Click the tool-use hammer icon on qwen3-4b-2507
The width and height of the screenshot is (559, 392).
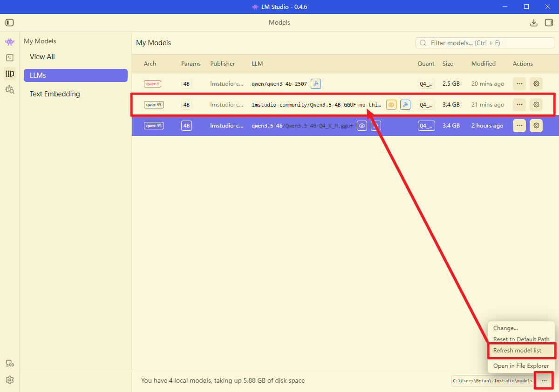point(316,84)
